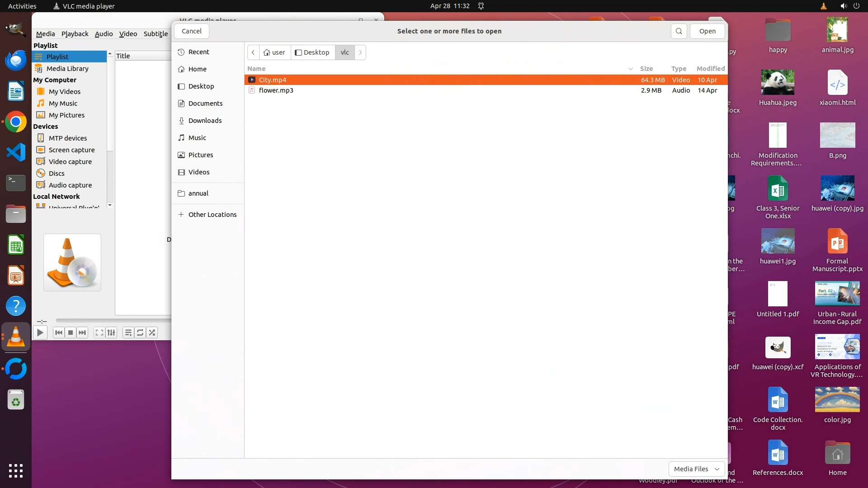
Task: Toggle shuffle random playback
Action: click(x=152, y=333)
